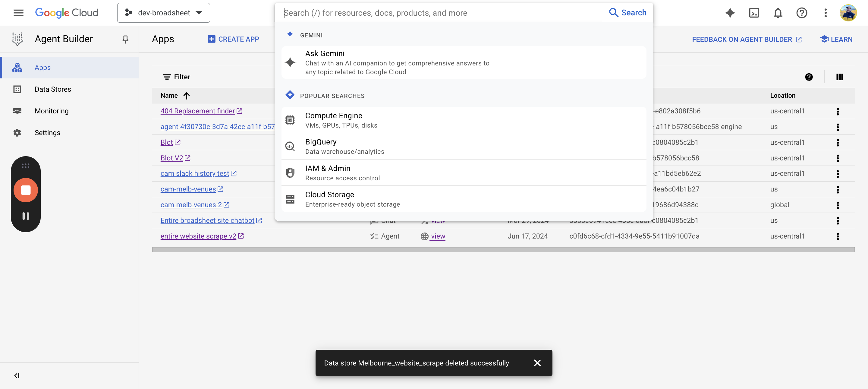Open actions menu for Blot row
868x389 pixels.
[837, 142]
